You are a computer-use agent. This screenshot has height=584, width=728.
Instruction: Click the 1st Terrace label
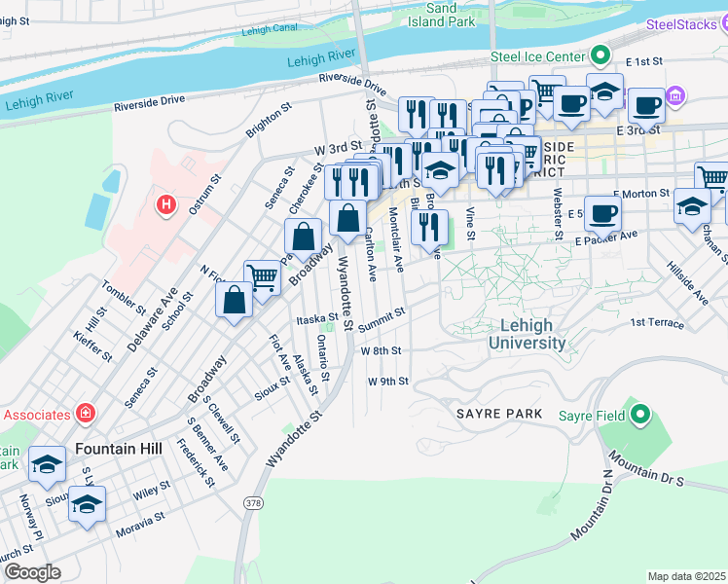click(x=657, y=323)
